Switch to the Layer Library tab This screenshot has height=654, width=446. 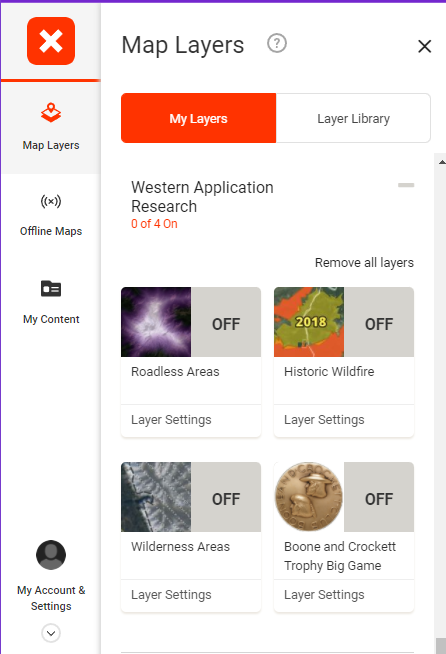point(353,118)
